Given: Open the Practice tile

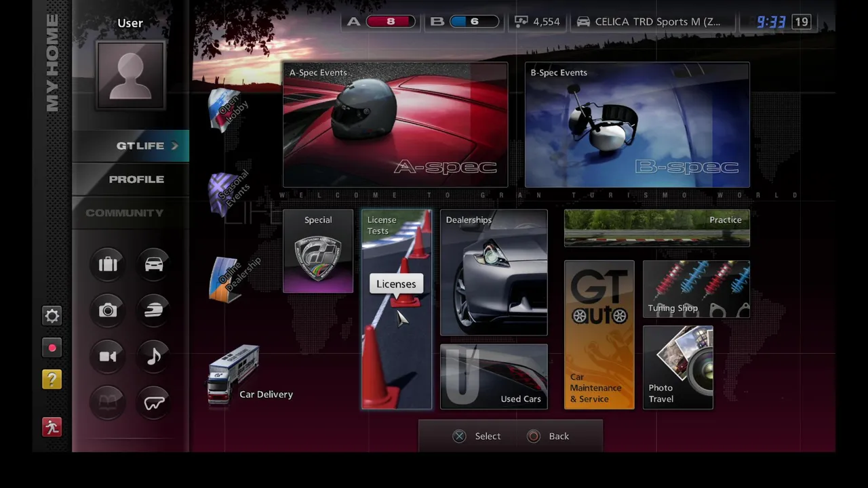Looking at the screenshot, I should tap(657, 228).
